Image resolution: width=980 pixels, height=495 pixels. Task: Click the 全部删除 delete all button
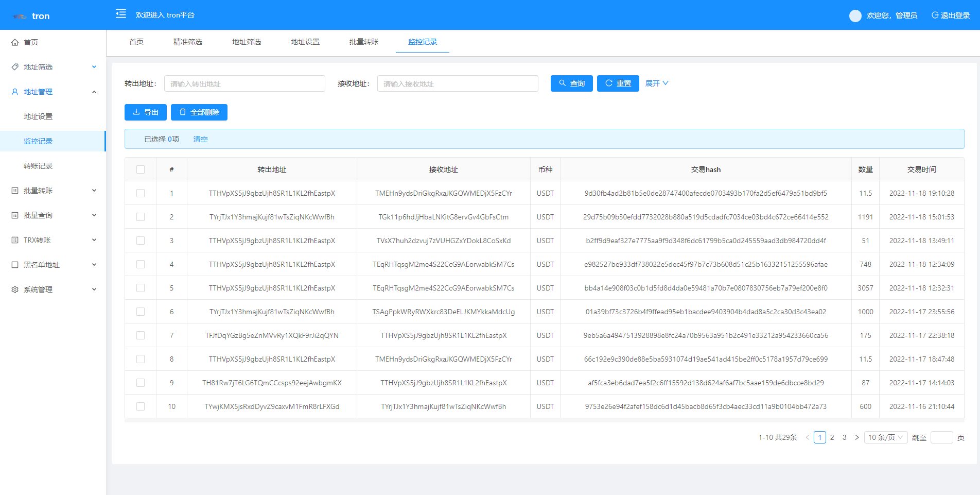(199, 112)
